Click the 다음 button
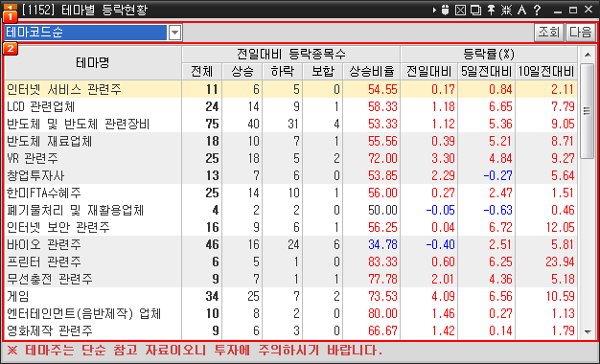Screen dimensions: 600x364 (581, 33)
